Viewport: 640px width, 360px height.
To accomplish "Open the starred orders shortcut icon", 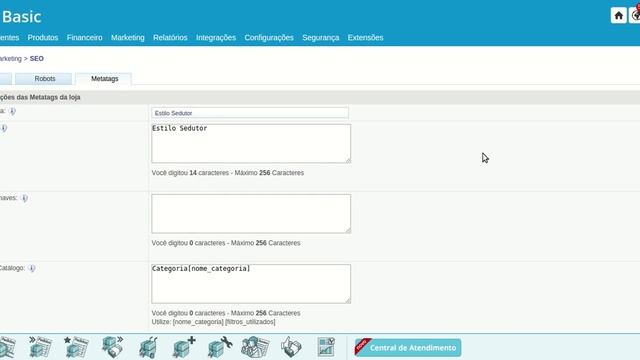I will click(76, 347).
